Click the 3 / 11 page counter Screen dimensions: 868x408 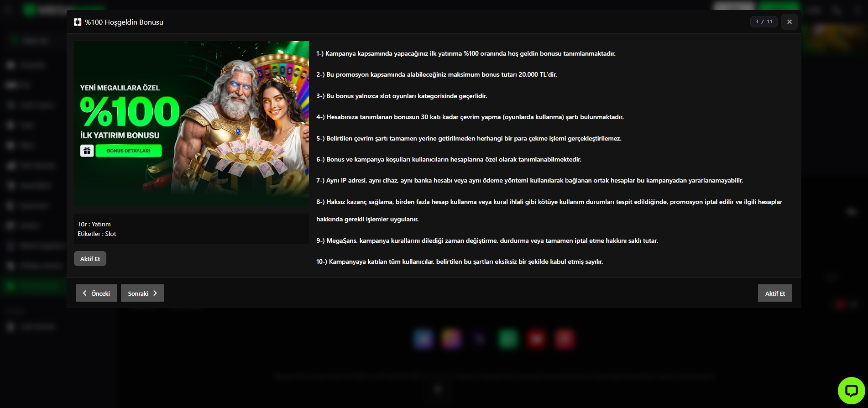[x=763, y=21]
